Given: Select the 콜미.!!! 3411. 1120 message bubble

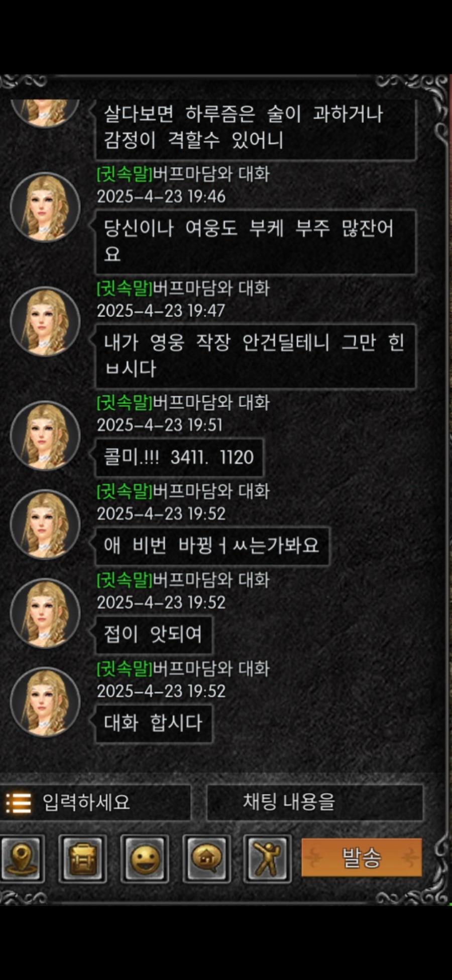Looking at the screenshot, I should pos(179,457).
